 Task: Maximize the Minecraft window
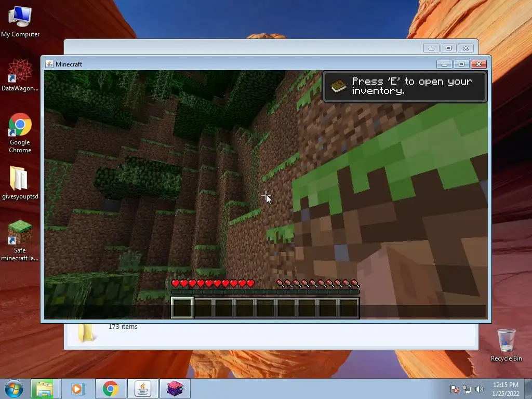point(461,64)
